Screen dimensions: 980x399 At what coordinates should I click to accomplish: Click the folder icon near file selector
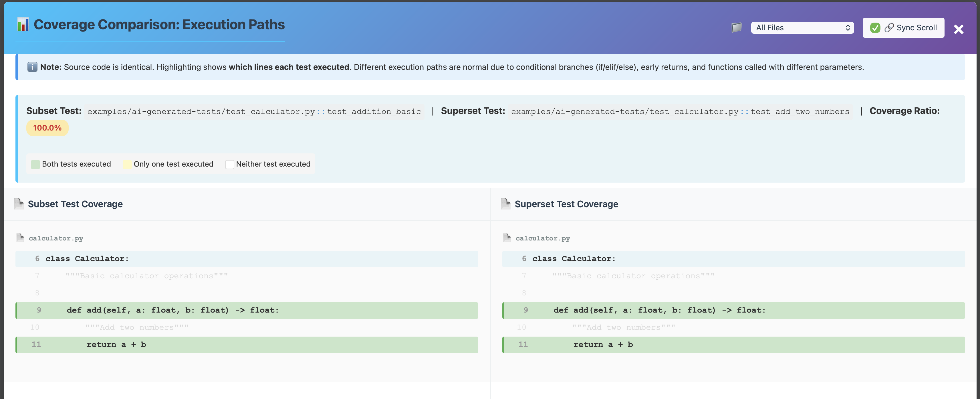(737, 27)
